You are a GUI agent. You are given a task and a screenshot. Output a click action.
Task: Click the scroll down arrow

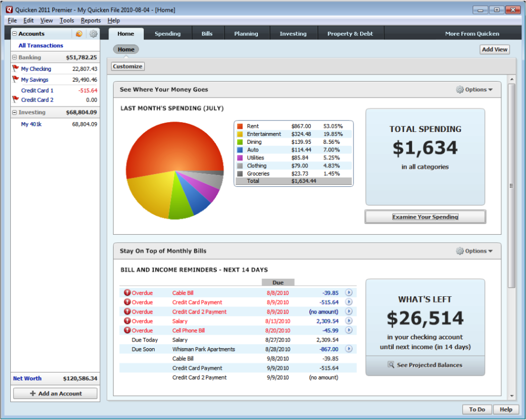click(x=512, y=396)
